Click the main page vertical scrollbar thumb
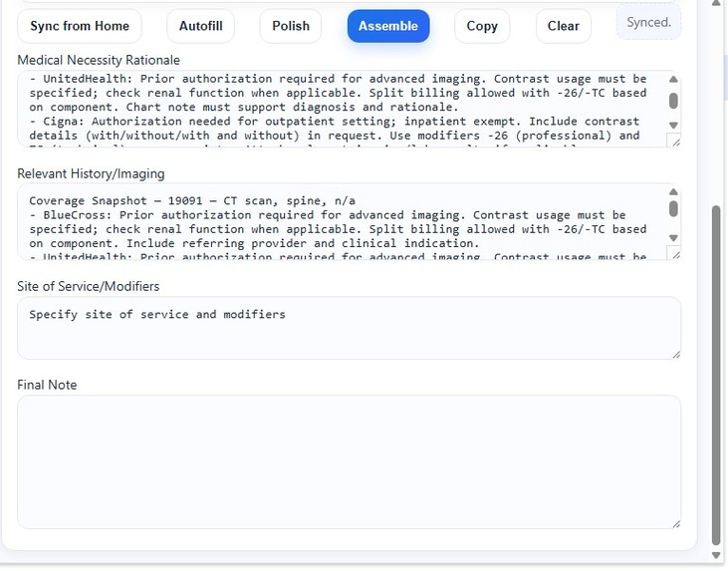 (x=716, y=376)
